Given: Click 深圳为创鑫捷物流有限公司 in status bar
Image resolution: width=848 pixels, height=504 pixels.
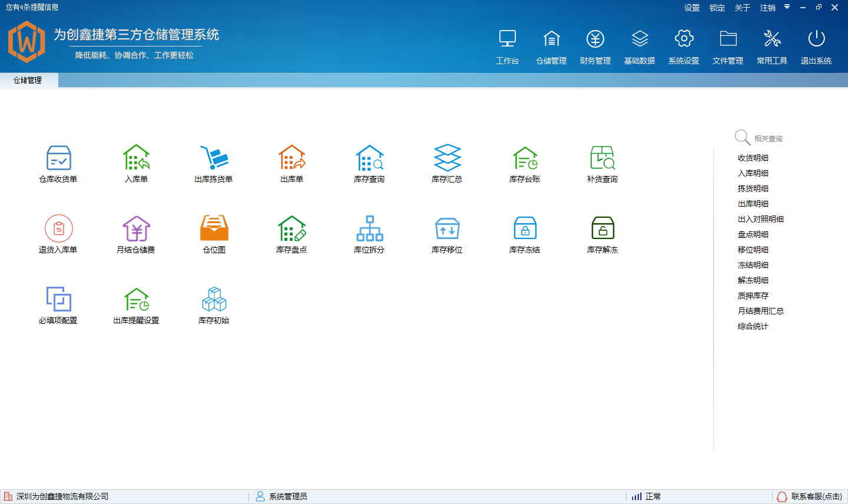Looking at the screenshot, I should pyautogui.click(x=62, y=497).
